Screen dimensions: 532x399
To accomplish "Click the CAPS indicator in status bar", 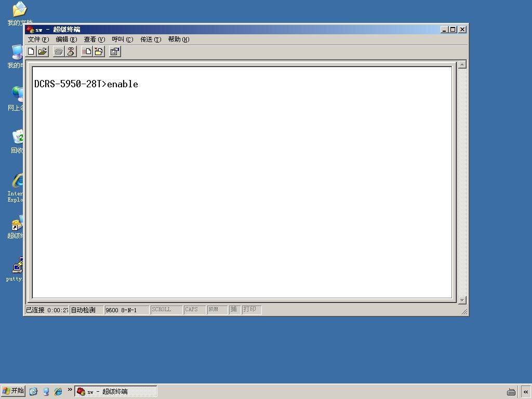I will (194, 310).
